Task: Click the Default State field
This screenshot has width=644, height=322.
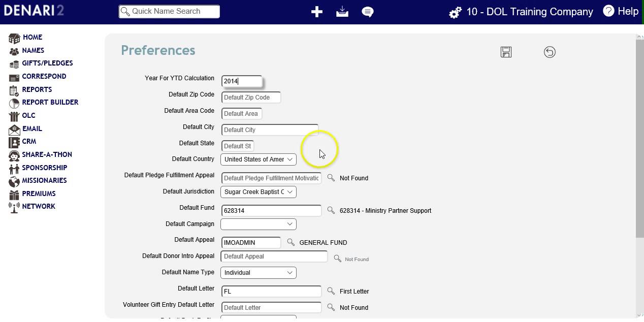Action: 238,146
